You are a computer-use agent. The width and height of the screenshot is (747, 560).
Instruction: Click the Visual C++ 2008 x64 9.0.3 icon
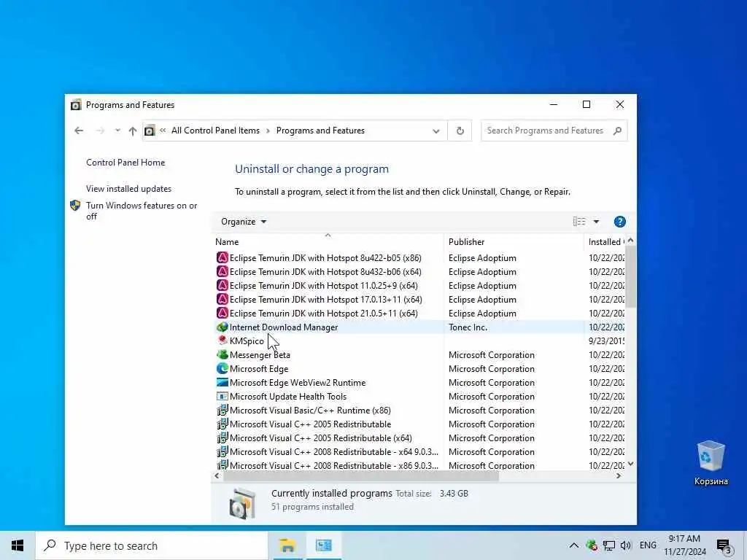(x=222, y=451)
